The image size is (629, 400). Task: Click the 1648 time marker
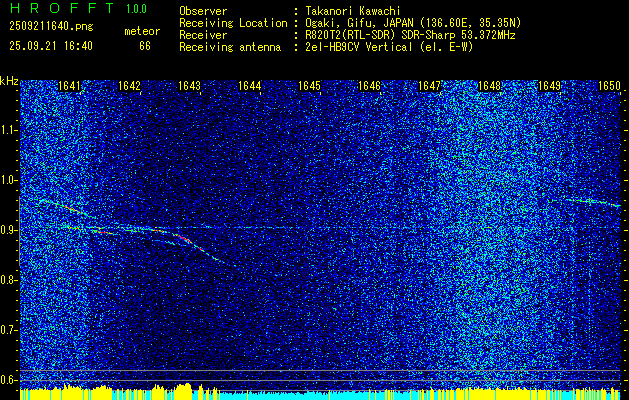pos(489,86)
